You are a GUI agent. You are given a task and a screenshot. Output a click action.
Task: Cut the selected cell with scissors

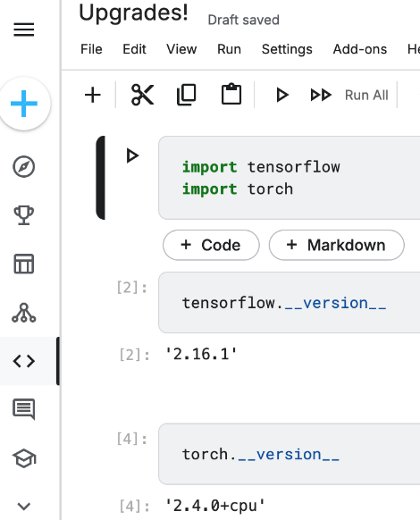[143, 96]
